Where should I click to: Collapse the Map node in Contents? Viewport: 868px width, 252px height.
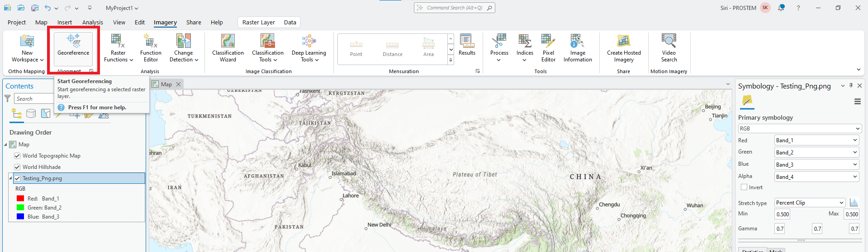pyautogui.click(x=5, y=145)
